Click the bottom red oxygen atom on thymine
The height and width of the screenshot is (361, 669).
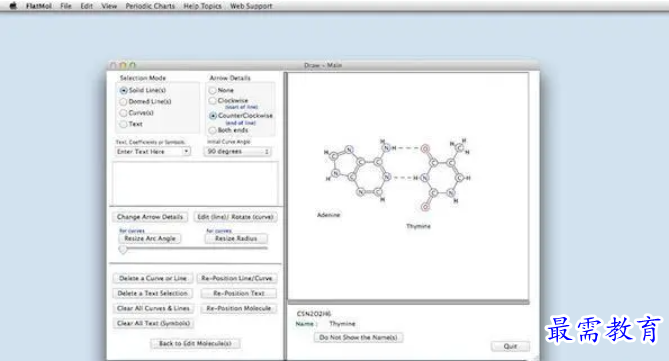click(x=425, y=207)
